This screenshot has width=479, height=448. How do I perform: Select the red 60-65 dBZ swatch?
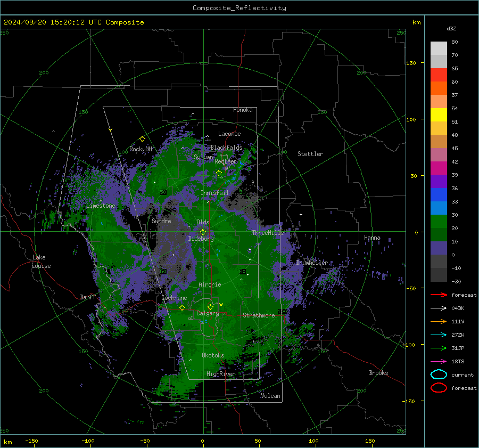tap(439, 75)
